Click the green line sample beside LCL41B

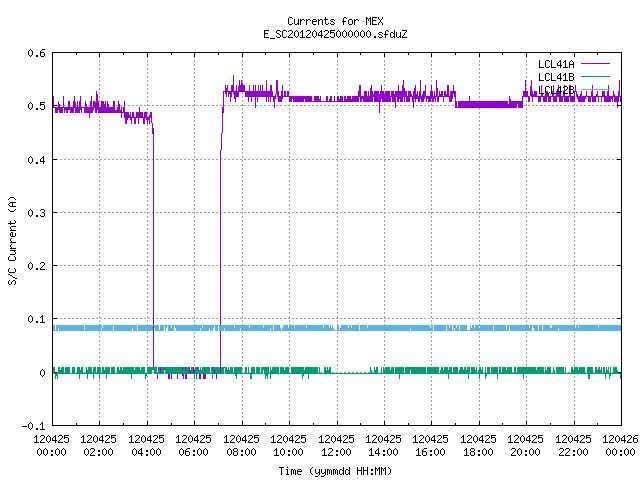point(595,76)
